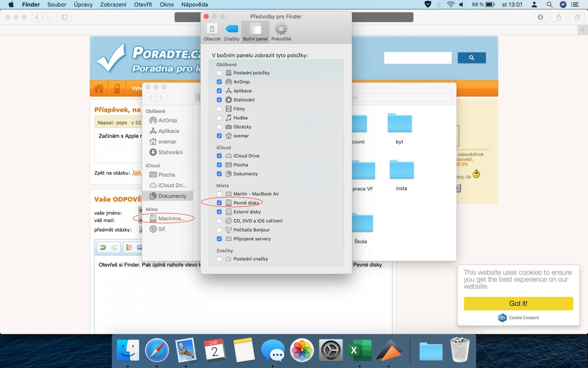Open Síť in Finder window sidebar

coord(167,229)
